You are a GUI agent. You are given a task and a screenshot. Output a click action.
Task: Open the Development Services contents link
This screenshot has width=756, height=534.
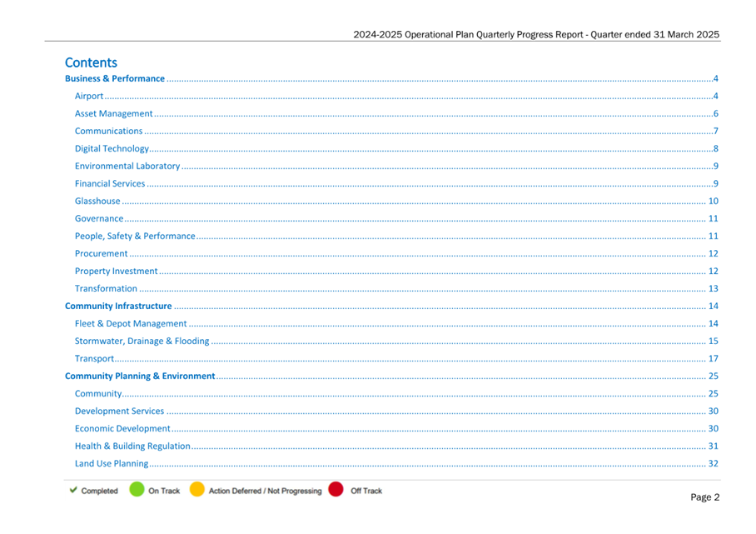(396, 411)
